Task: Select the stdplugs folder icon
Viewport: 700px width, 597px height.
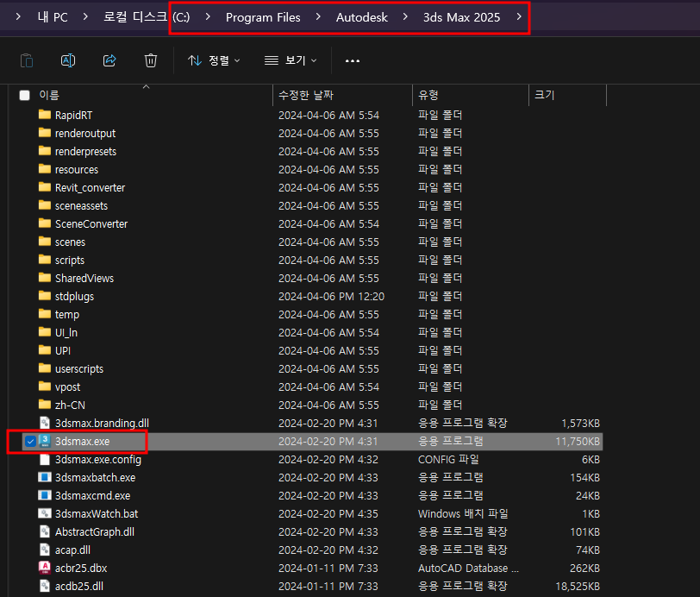Action: [45, 296]
